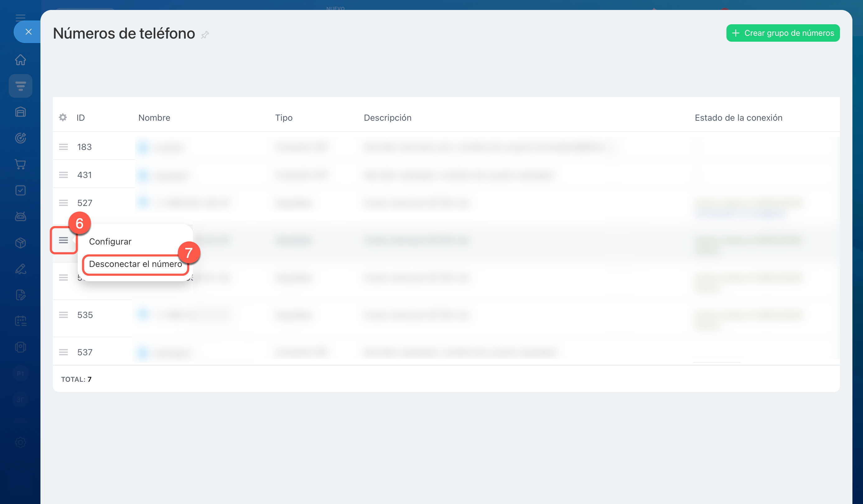Sort by Estado de la conexión column
Image resolution: width=863 pixels, height=504 pixels.
click(738, 117)
